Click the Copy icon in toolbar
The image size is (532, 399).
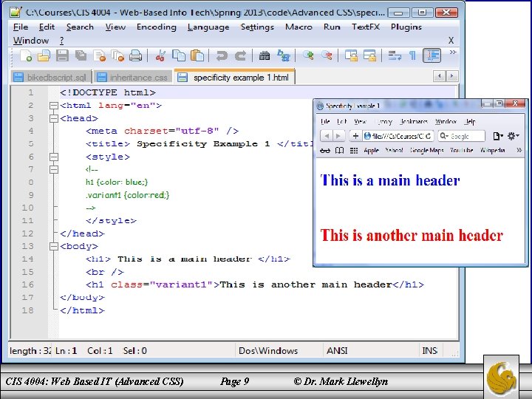pos(179,55)
